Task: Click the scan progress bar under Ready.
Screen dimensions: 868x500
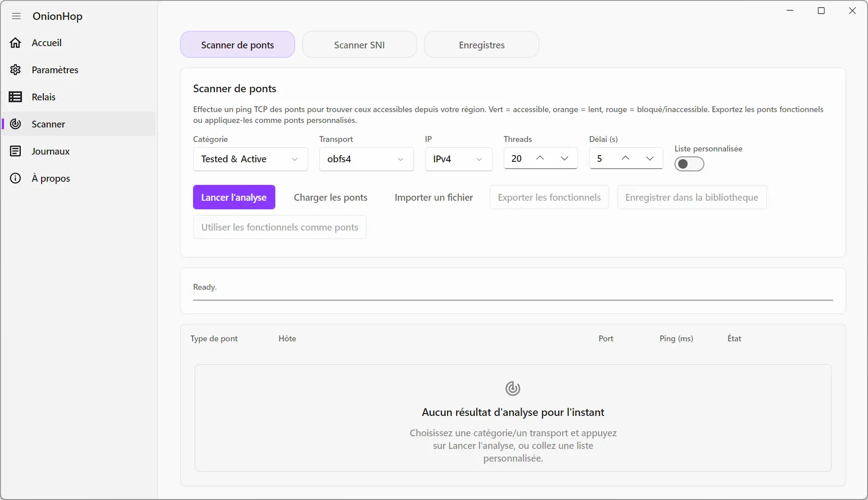Action: point(513,300)
